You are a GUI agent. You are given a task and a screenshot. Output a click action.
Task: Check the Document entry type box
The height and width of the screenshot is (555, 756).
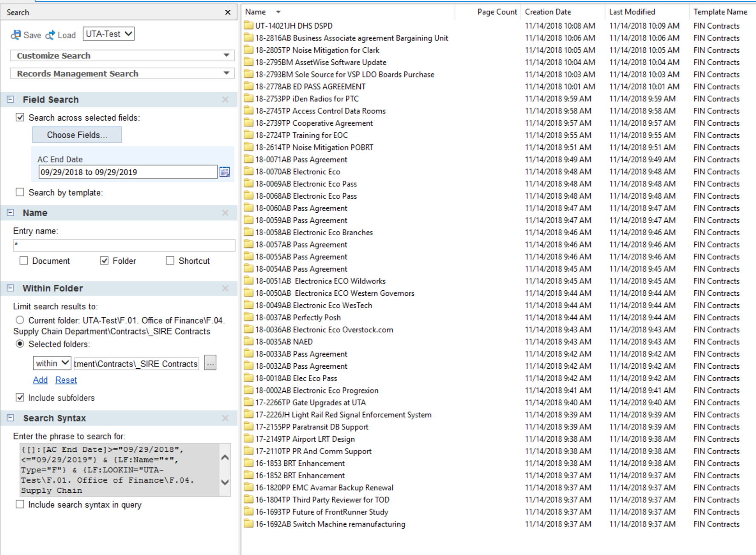24,260
